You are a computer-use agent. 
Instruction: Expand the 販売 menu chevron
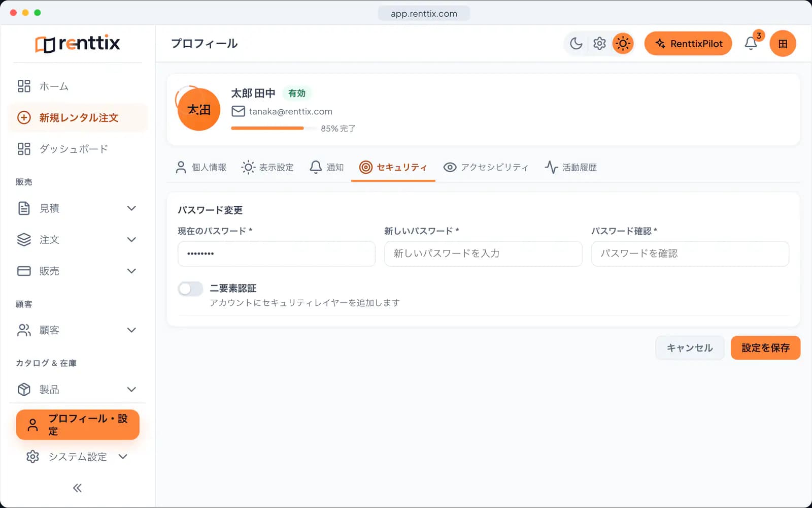(131, 271)
